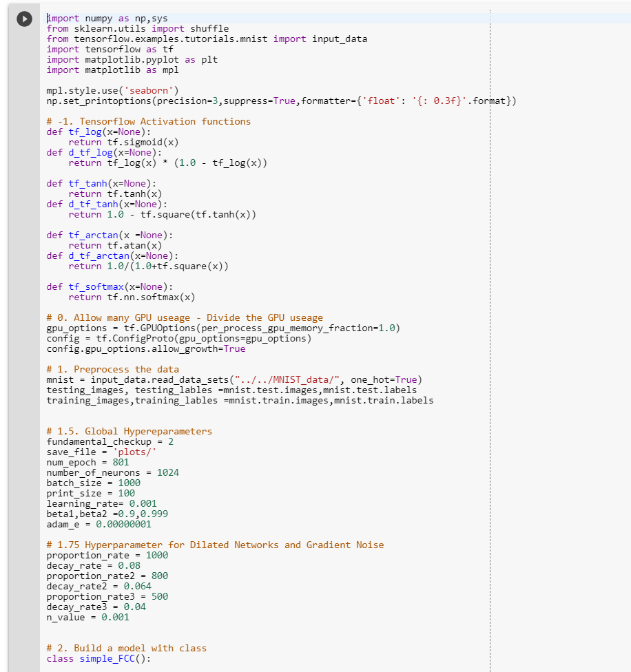
Task: Click the comment '# 1.5. Global Hypereparameters'
Action: click(x=127, y=431)
